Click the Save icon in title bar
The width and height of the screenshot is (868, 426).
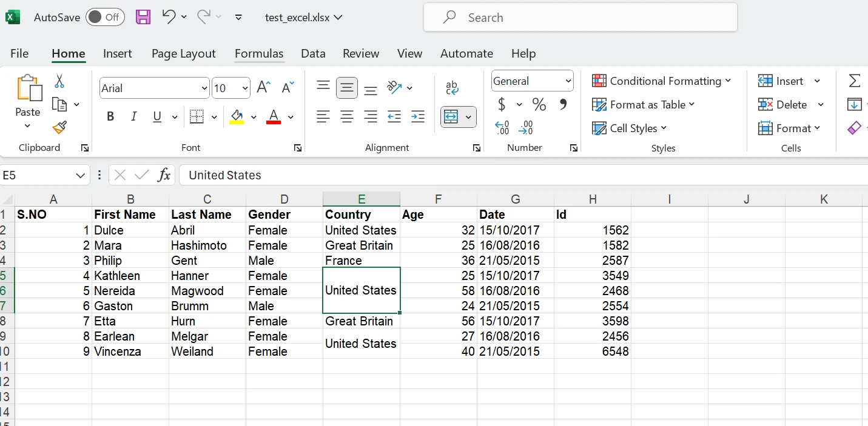pos(143,17)
